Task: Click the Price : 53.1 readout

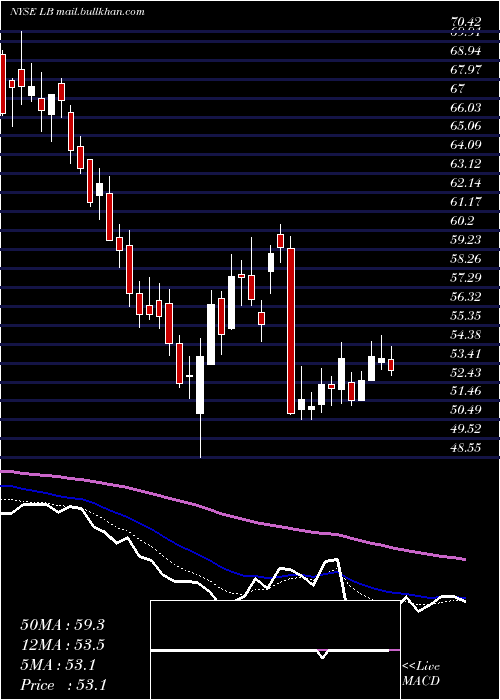Action: coord(63,685)
